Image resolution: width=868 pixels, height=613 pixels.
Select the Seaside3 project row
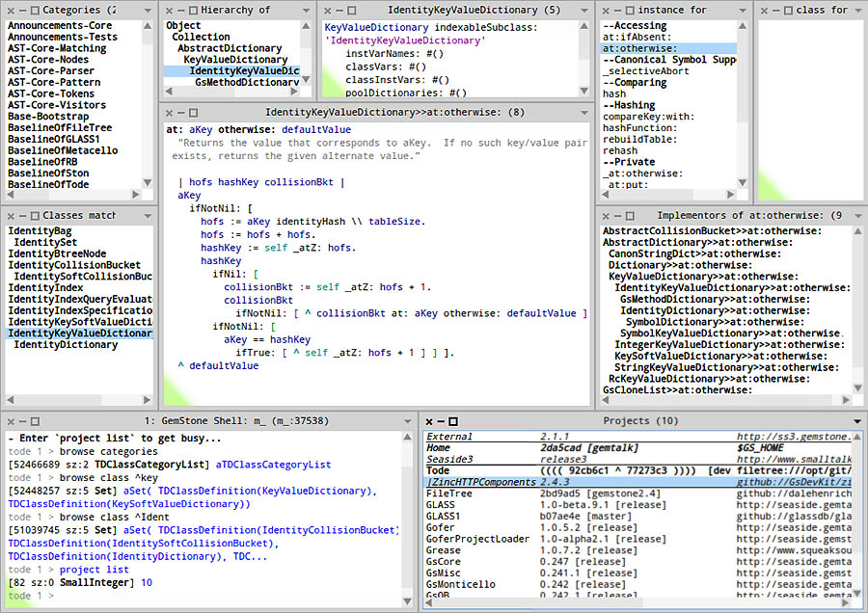click(x=639, y=459)
